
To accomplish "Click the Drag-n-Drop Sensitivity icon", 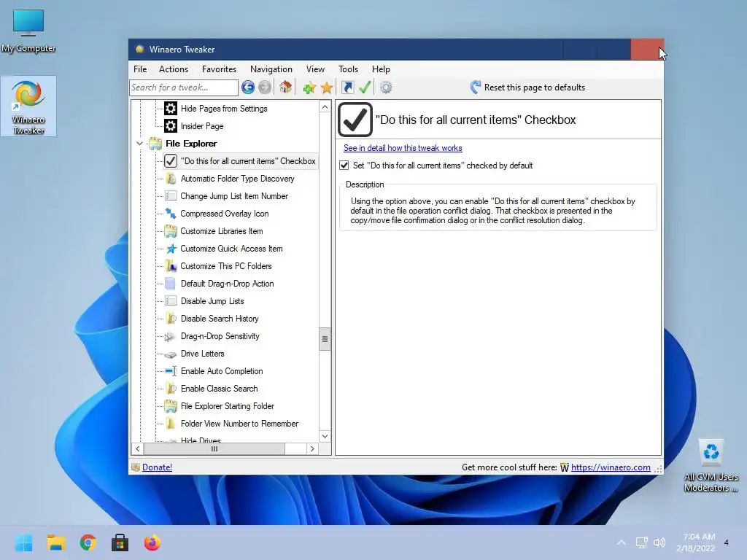I will pos(171,336).
